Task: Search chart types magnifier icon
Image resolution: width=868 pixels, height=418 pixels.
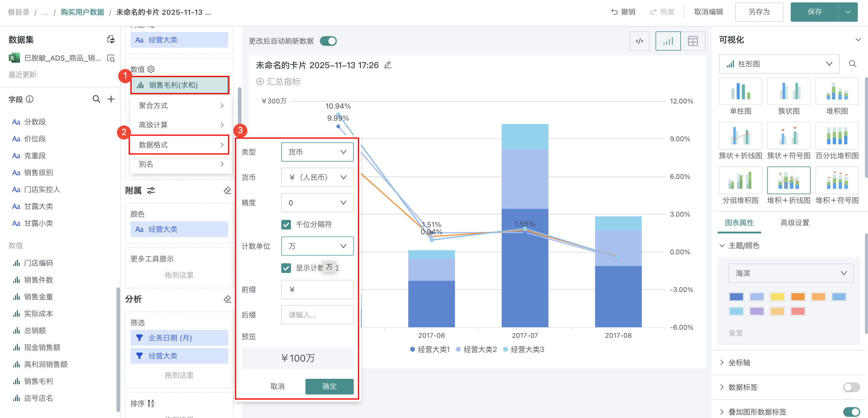Action: coord(852,64)
